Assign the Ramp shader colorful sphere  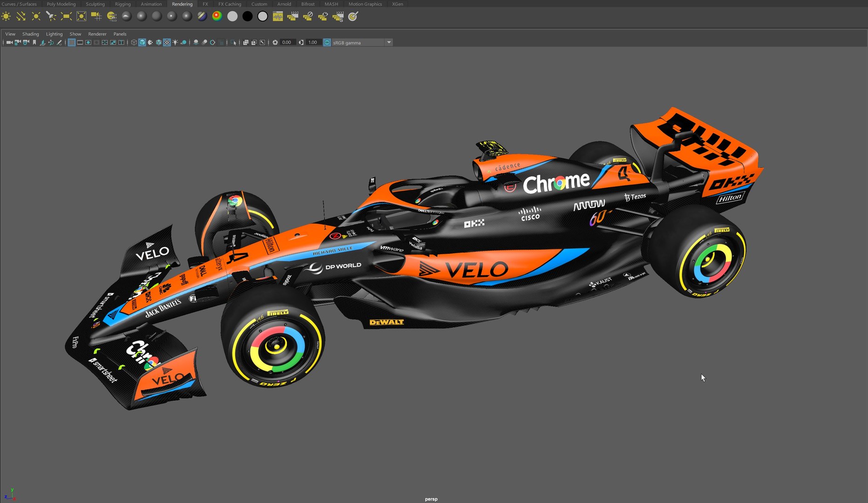[217, 16]
